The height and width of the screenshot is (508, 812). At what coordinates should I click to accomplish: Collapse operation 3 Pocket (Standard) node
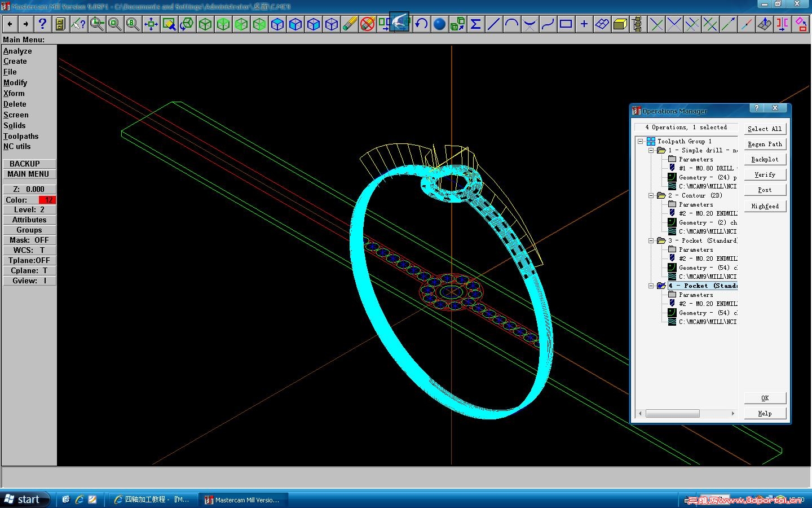tap(651, 240)
